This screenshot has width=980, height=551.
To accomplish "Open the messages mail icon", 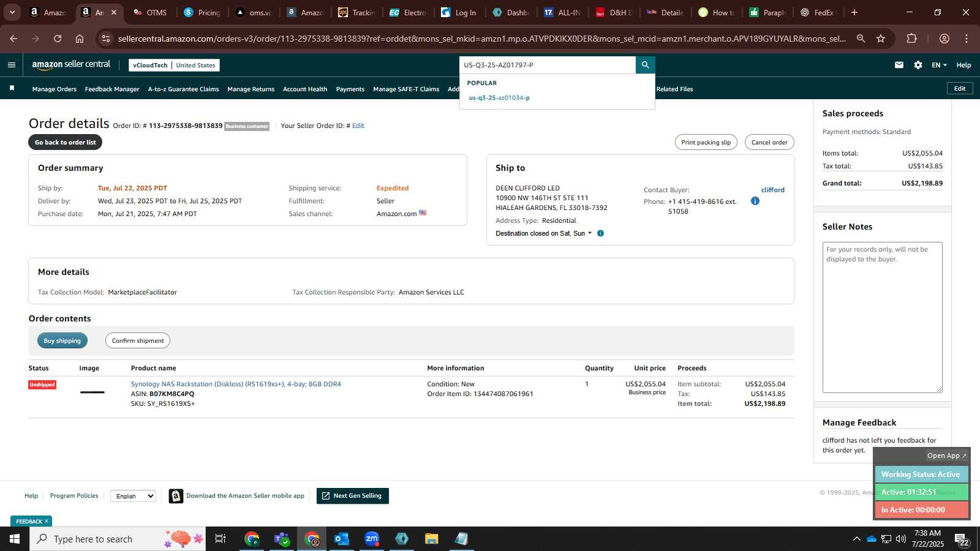I will pos(899,65).
